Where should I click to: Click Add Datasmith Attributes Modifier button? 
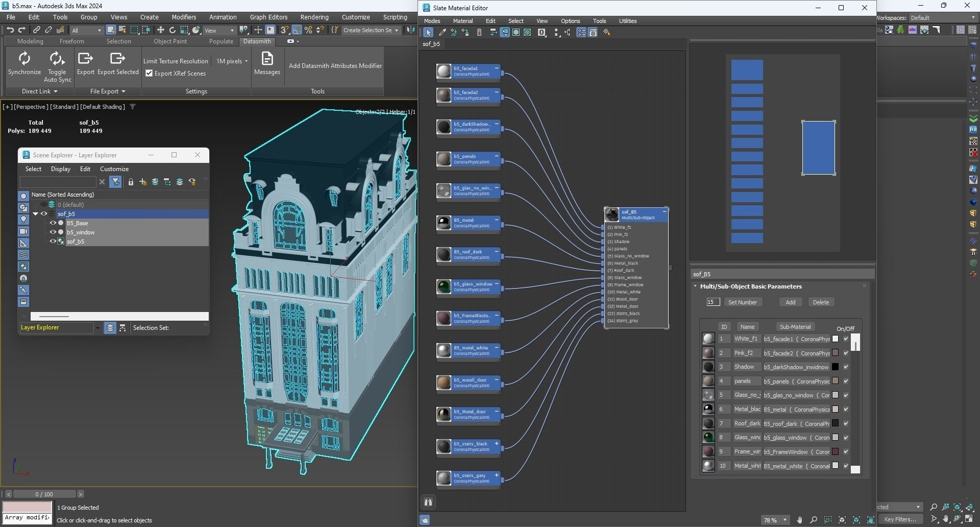pos(335,66)
